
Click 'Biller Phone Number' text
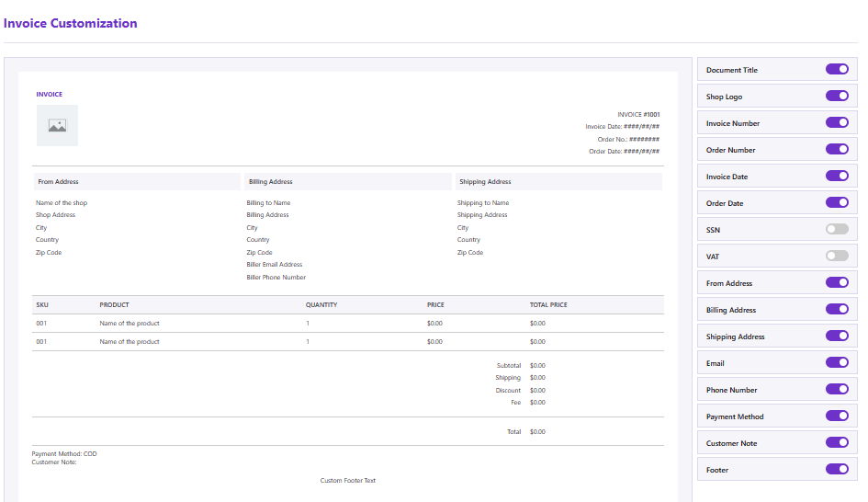[276, 277]
